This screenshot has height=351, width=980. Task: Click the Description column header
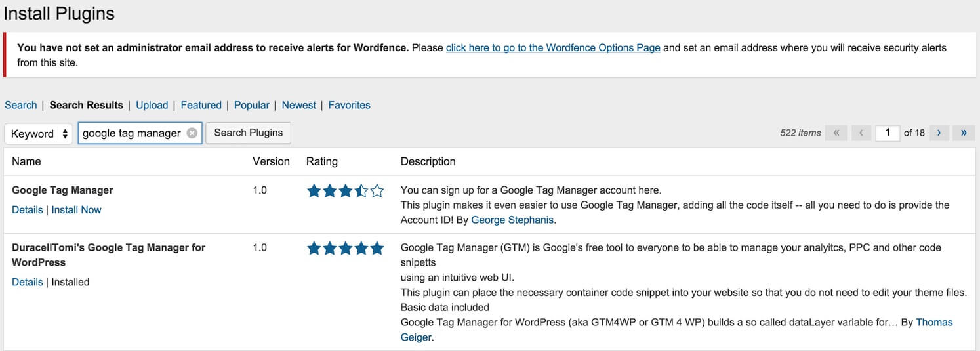tap(428, 161)
